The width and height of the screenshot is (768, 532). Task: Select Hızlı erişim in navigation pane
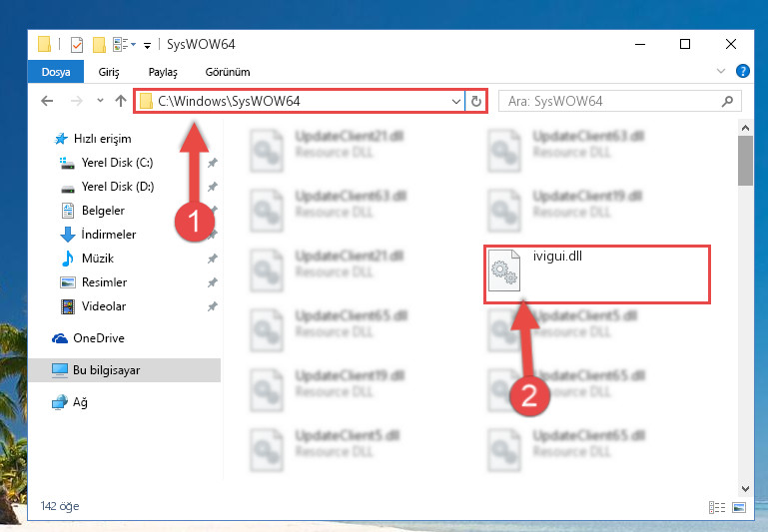[x=103, y=139]
